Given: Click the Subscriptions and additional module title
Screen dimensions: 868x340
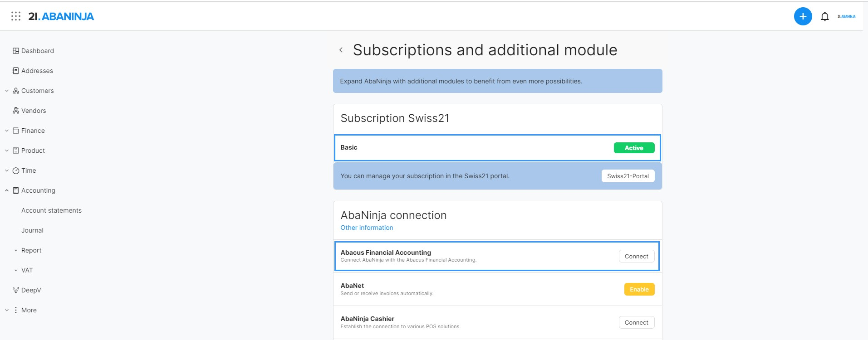Looking at the screenshot, I should (485, 50).
